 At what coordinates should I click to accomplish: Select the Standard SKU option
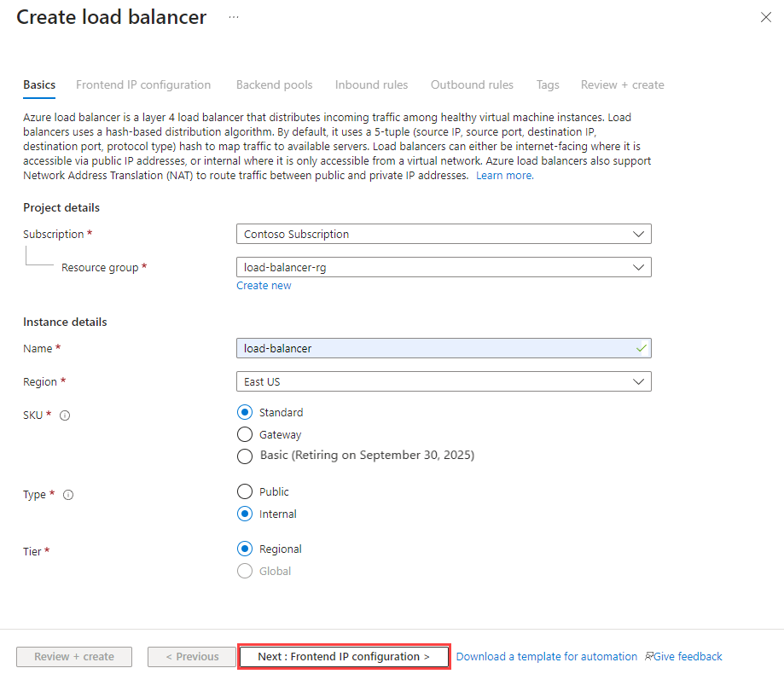[245, 412]
